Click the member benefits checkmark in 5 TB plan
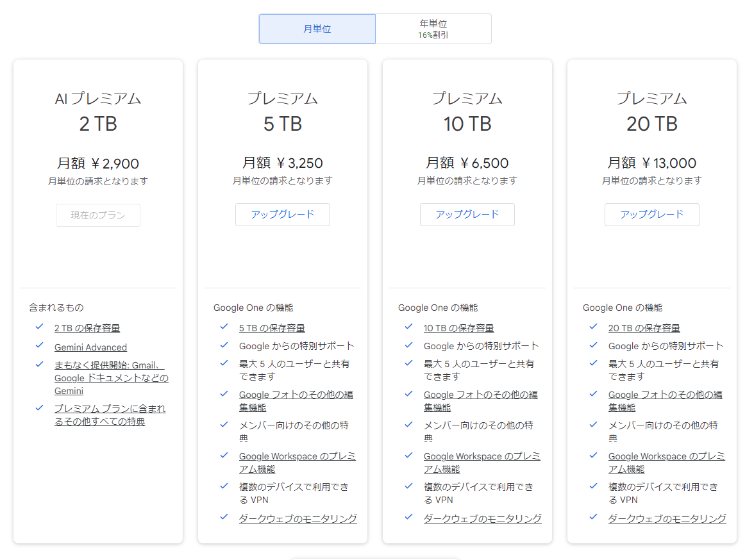754x560 pixels. 224,424
